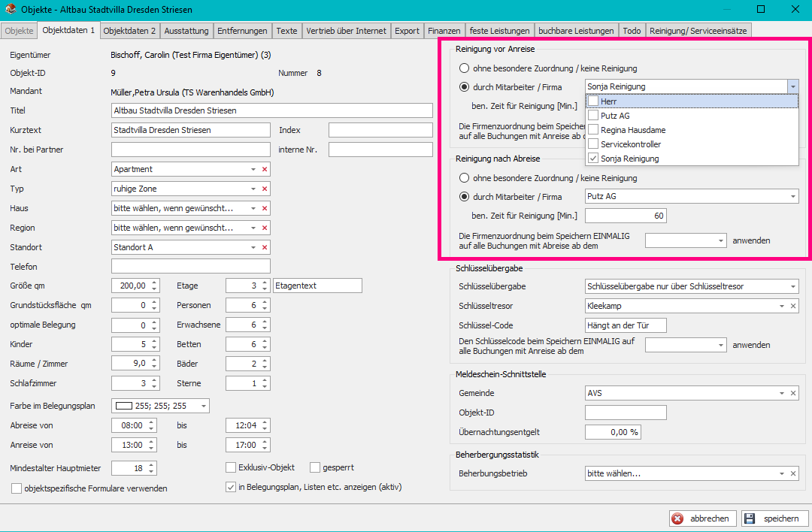Clear the Art field with red X
Screen dimensions: 812x532
[x=264, y=169]
